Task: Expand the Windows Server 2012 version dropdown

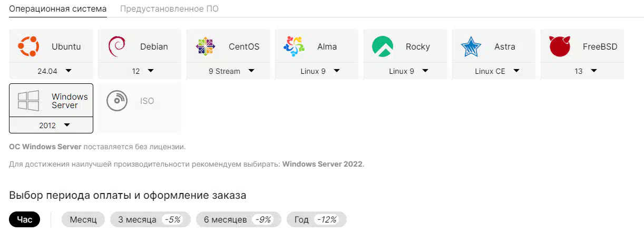Action: 51,125
